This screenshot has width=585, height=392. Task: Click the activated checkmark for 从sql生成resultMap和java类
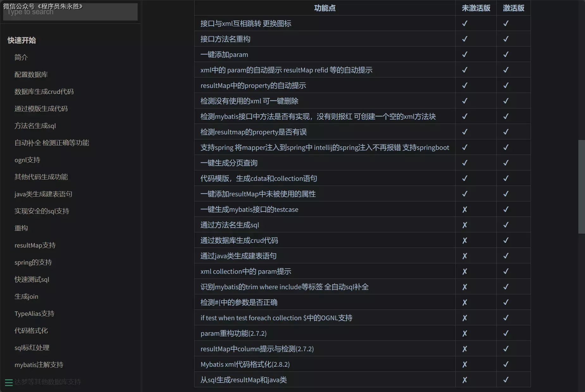coord(506,380)
